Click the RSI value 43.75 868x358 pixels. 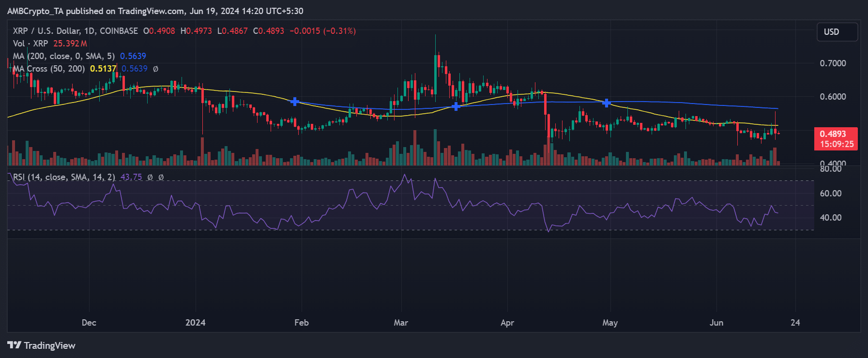[131, 177]
